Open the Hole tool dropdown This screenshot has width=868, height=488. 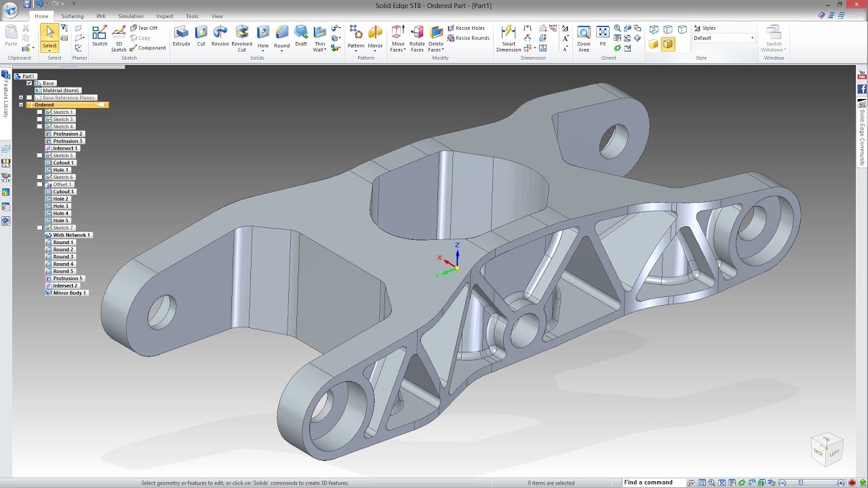tap(263, 50)
